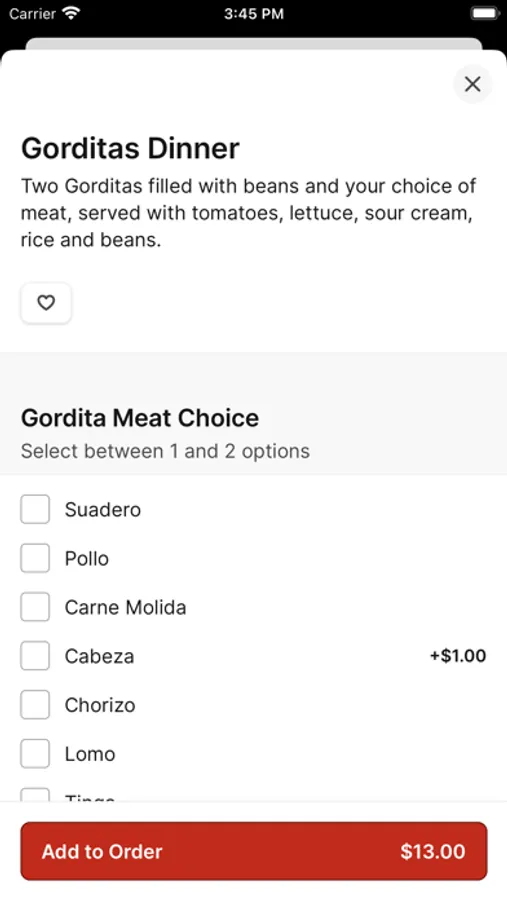Tap the Gordita Meat Choice header
The height and width of the screenshot is (900, 507).
coord(140,418)
